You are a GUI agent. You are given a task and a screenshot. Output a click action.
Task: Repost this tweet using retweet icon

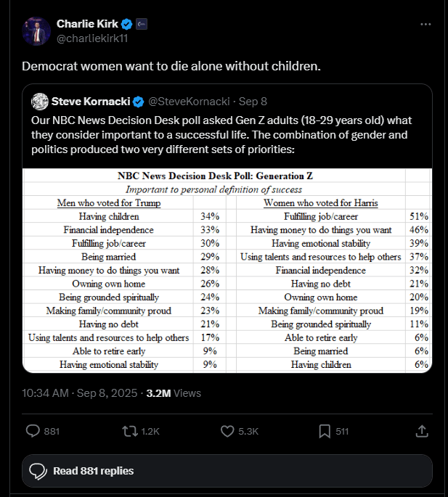[x=130, y=431]
